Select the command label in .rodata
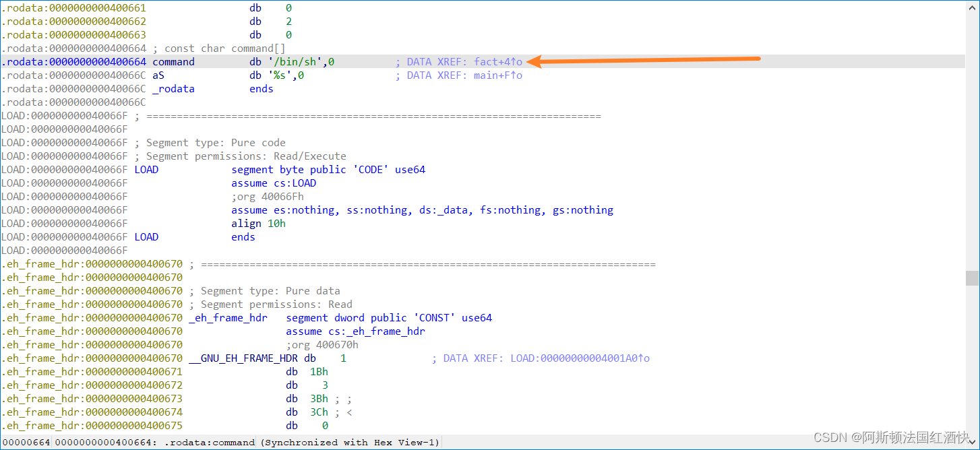The height and width of the screenshot is (450, 980). tap(173, 61)
